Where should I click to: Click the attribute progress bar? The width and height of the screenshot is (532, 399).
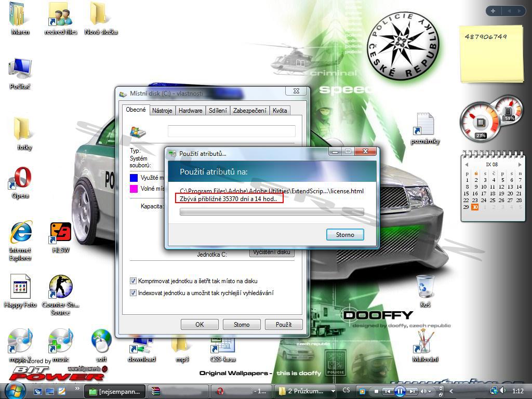[x=272, y=212]
